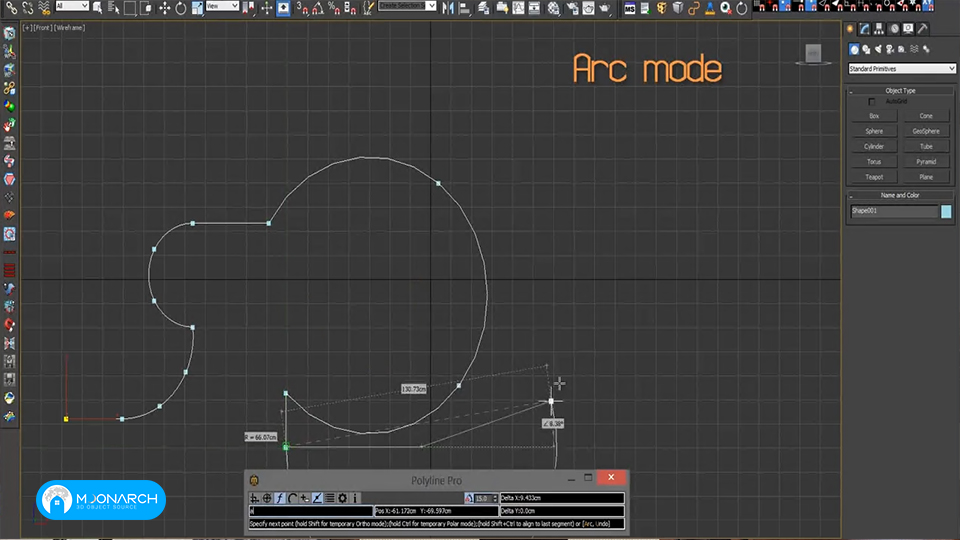Open the viewport [+] general menu
The image size is (960, 540).
coord(27,28)
